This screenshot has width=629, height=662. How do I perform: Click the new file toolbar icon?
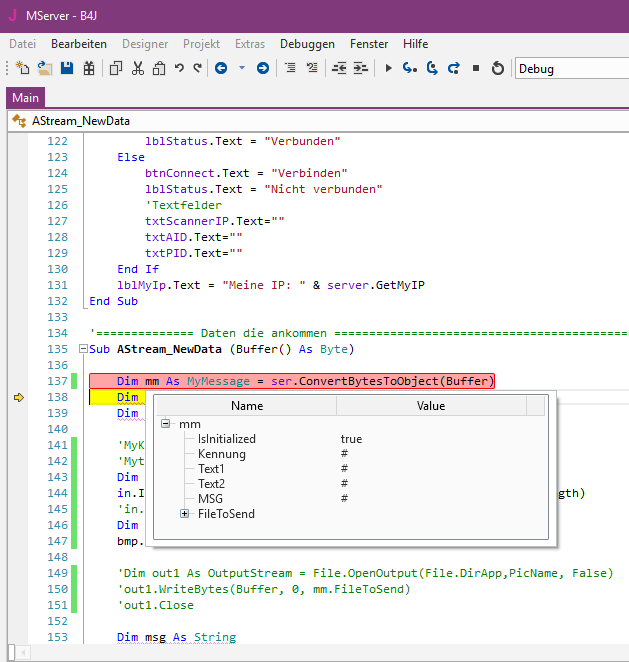click(23, 69)
